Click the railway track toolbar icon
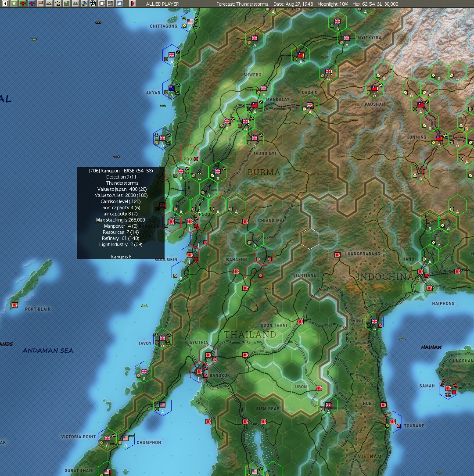The height and width of the screenshot is (476, 474). tap(111, 4)
